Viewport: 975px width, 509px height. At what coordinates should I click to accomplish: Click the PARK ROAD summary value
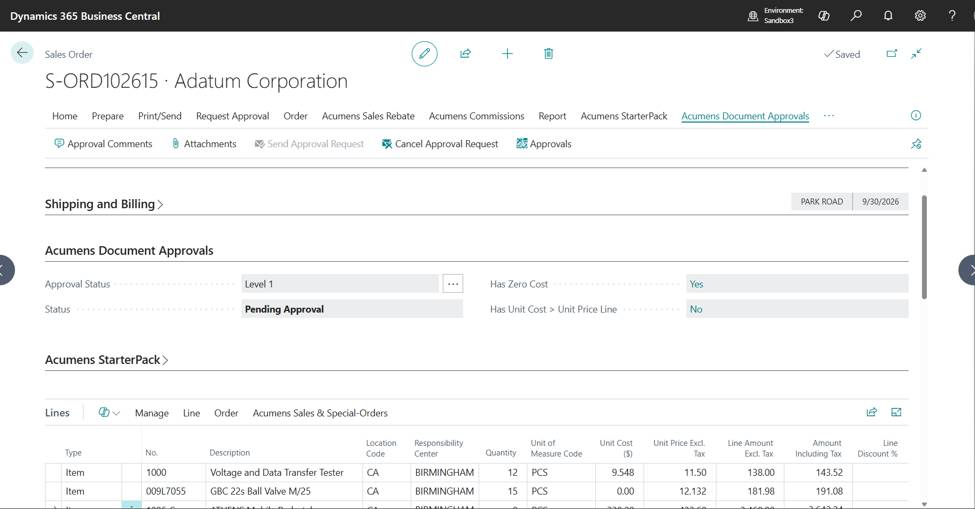(x=821, y=201)
